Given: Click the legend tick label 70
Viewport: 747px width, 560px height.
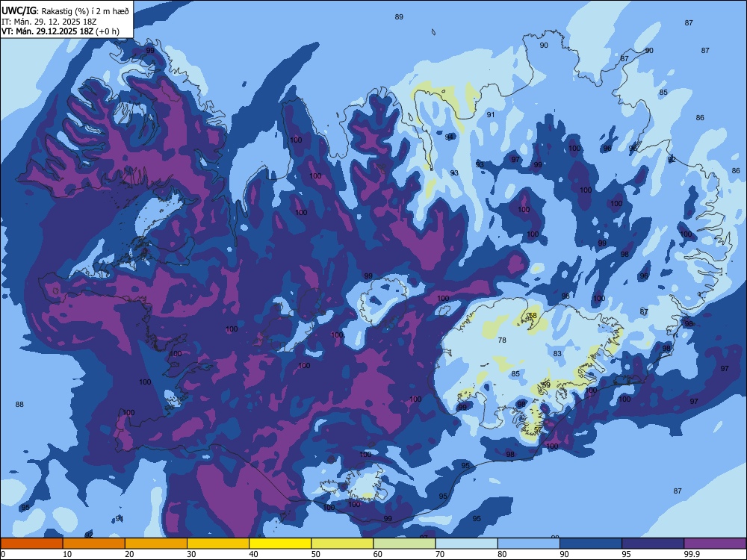Looking at the screenshot, I should click(440, 554).
